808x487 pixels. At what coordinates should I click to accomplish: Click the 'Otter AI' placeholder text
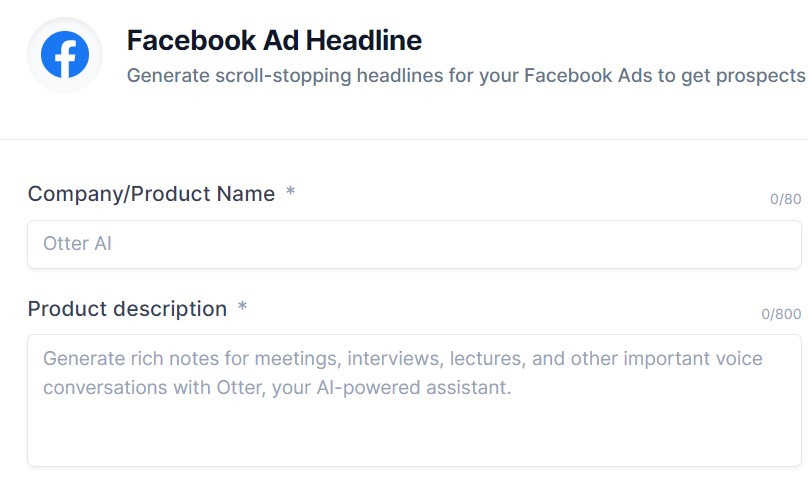coord(77,244)
